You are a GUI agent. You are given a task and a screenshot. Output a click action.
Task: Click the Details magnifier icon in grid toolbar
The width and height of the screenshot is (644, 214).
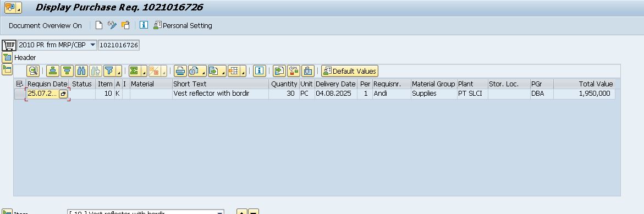(x=33, y=71)
